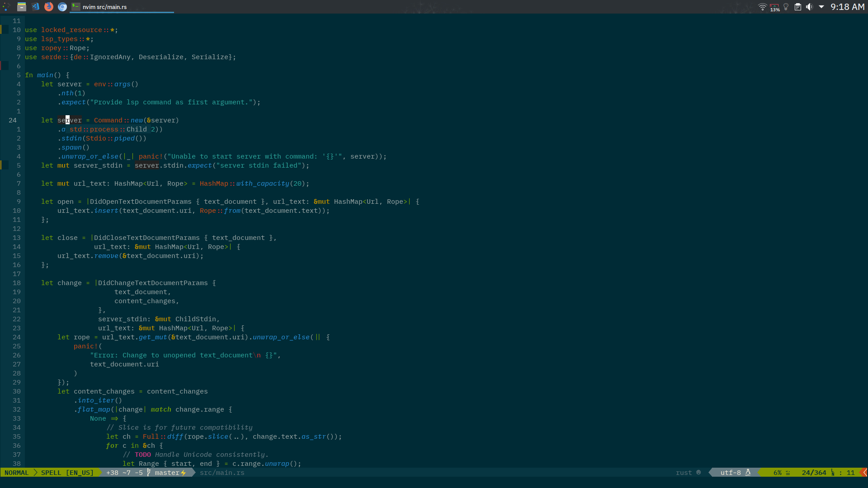Click the src/main.rs filename in the statusline
This screenshot has width=868, height=488.
click(222, 473)
